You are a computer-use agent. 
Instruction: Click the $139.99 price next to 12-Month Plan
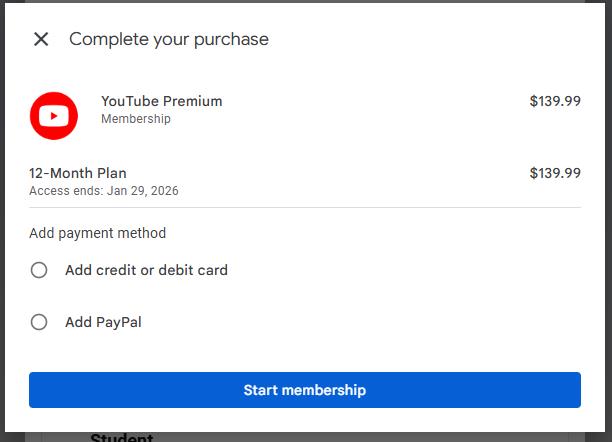[x=555, y=173]
